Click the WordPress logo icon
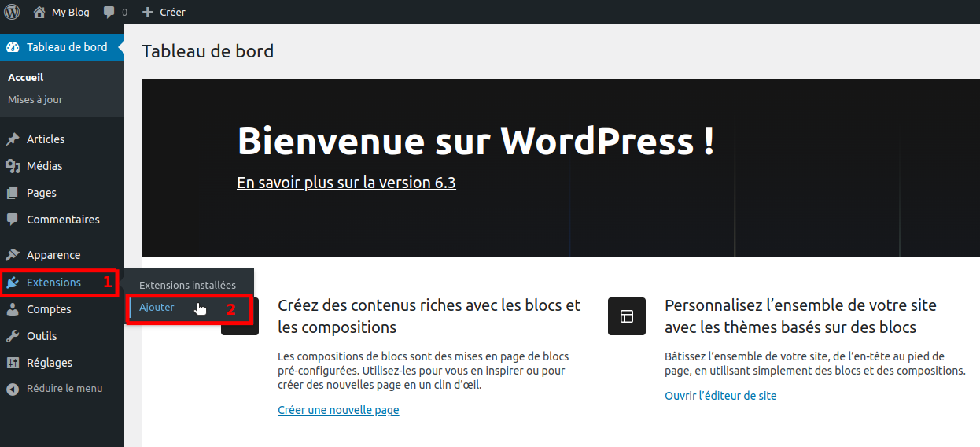Image resolution: width=980 pixels, height=447 pixels. pos(12,12)
